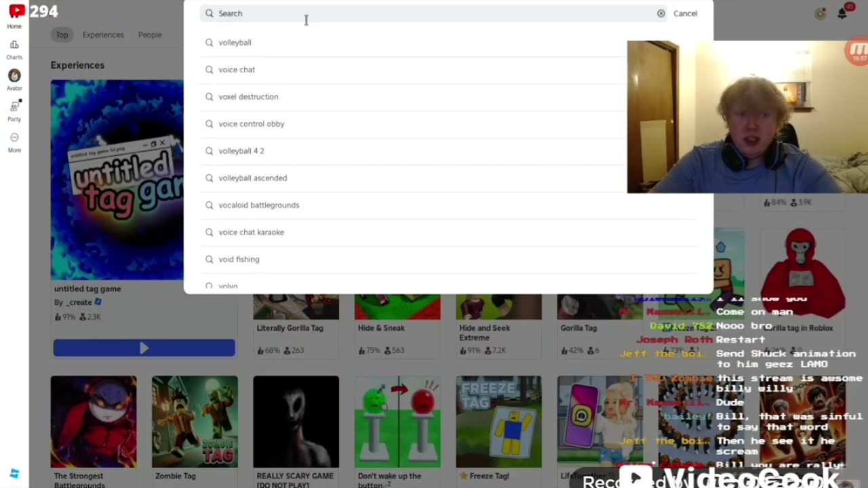Screen dimensions: 868x488
Task: Switch to the Experiences tab
Action: (103, 35)
